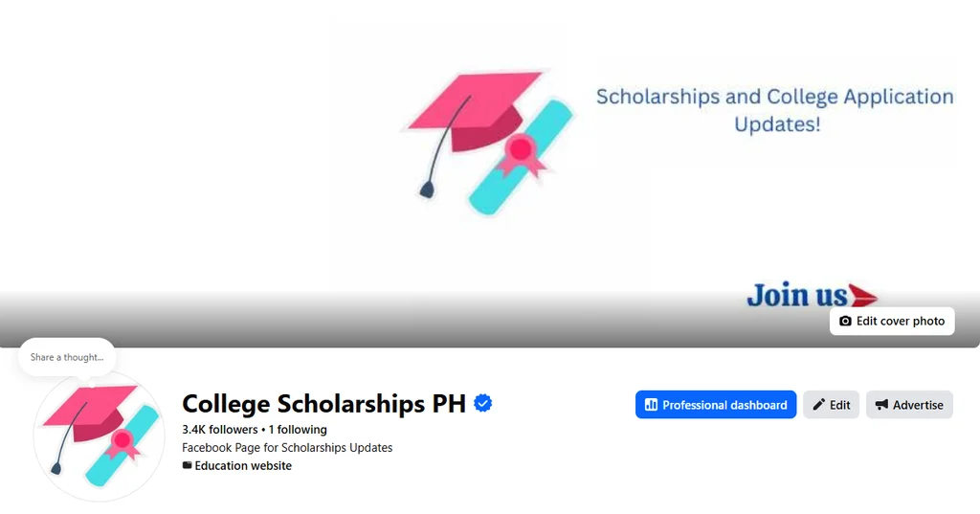The width and height of the screenshot is (980, 514).
Task: Click the Education website category link
Action: pos(243,466)
